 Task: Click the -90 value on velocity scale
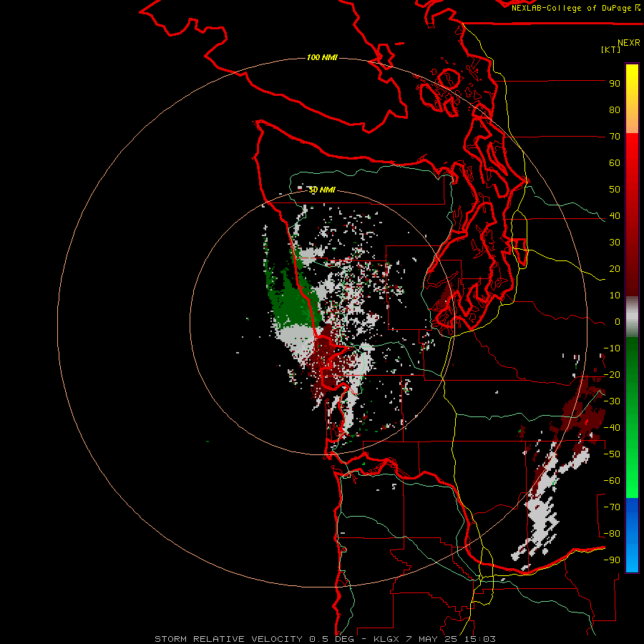coord(612,560)
